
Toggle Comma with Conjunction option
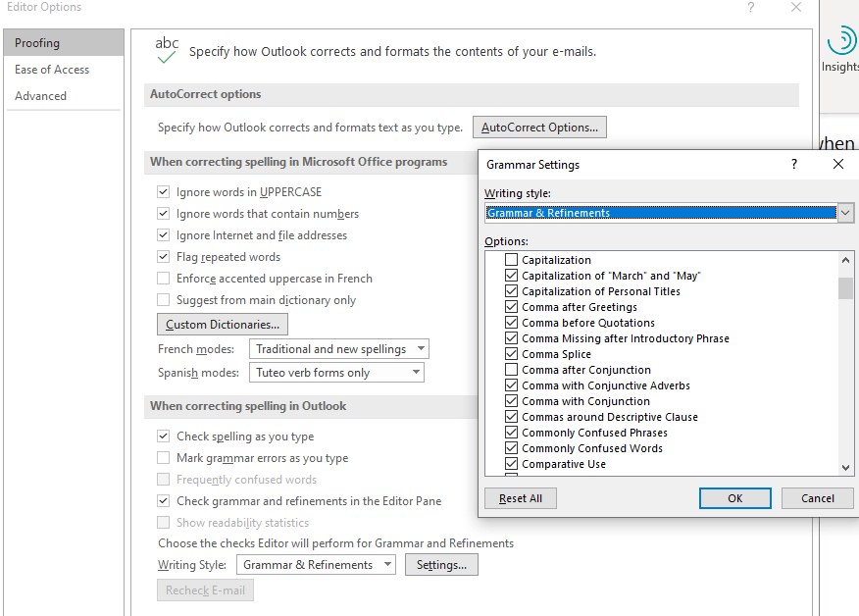[x=511, y=400]
